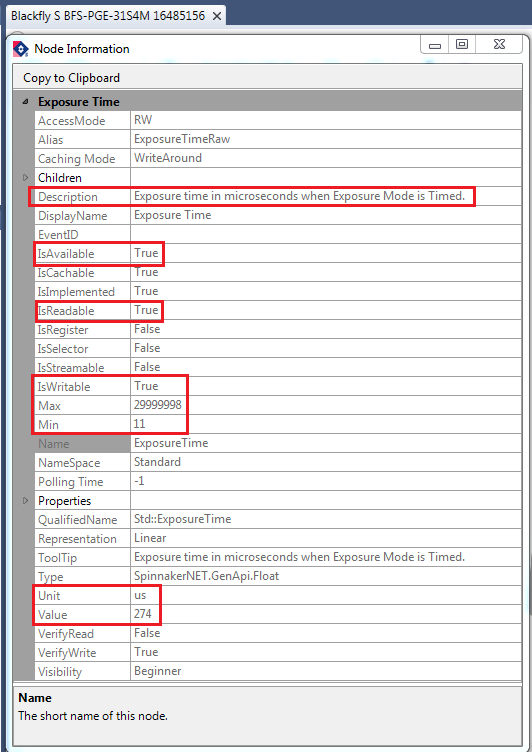Expand the Children node

coord(26,178)
